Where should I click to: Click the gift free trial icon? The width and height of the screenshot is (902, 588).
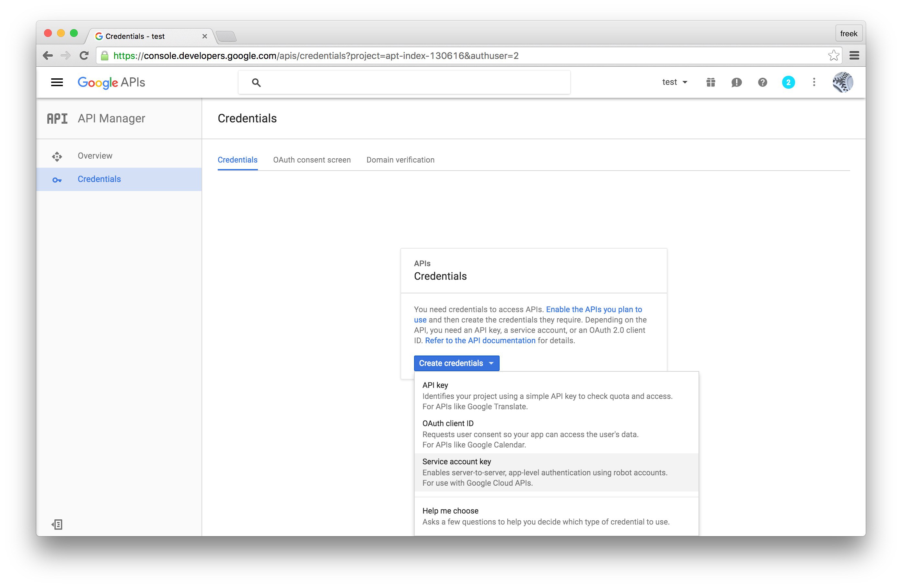pos(711,82)
